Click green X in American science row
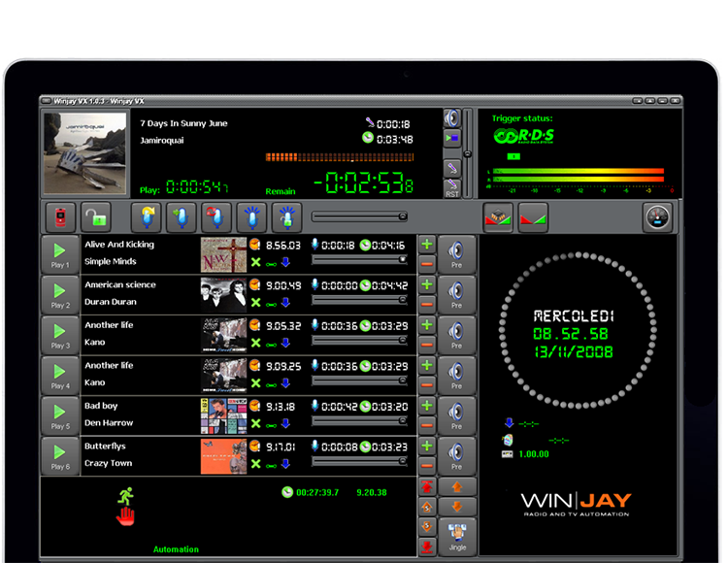This screenshot has height=563, width=728. [x=255, y=303]
